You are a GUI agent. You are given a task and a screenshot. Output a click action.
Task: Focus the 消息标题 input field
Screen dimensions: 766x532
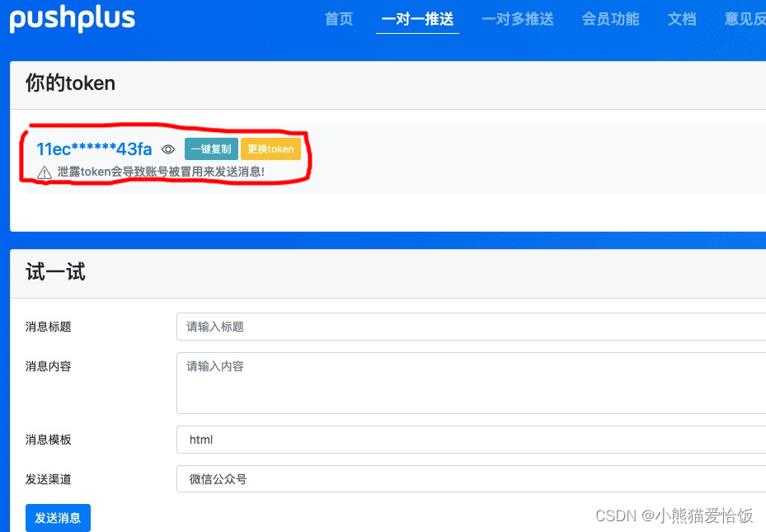coord(471,327)
